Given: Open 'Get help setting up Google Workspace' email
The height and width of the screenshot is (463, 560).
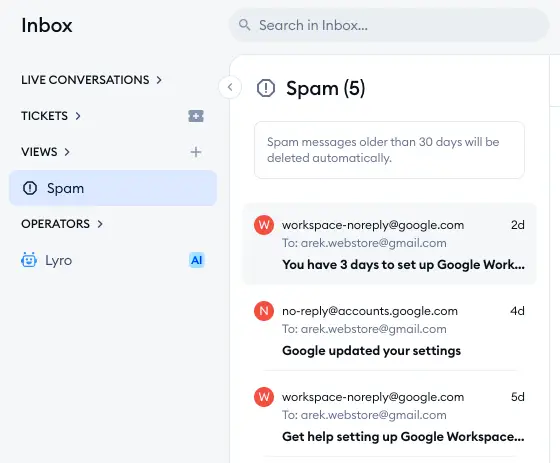Looking at the screenshot, I should [x=390, y=415].
